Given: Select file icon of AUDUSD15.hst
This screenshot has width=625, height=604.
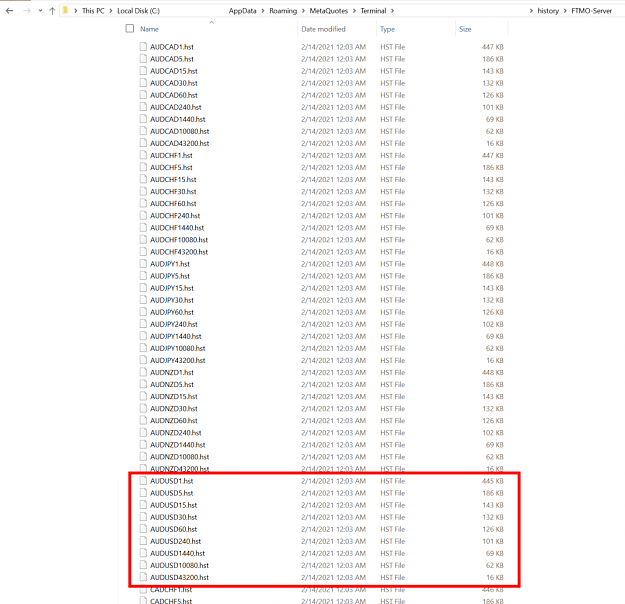Looking at the screenshot, I should click(143, 505).
